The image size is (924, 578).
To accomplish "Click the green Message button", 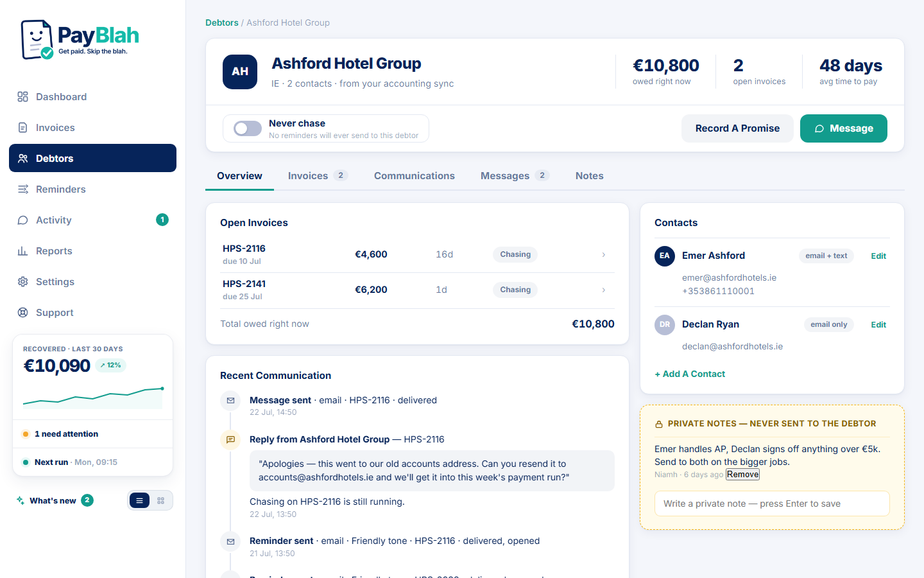I will [x=844, y=128].
